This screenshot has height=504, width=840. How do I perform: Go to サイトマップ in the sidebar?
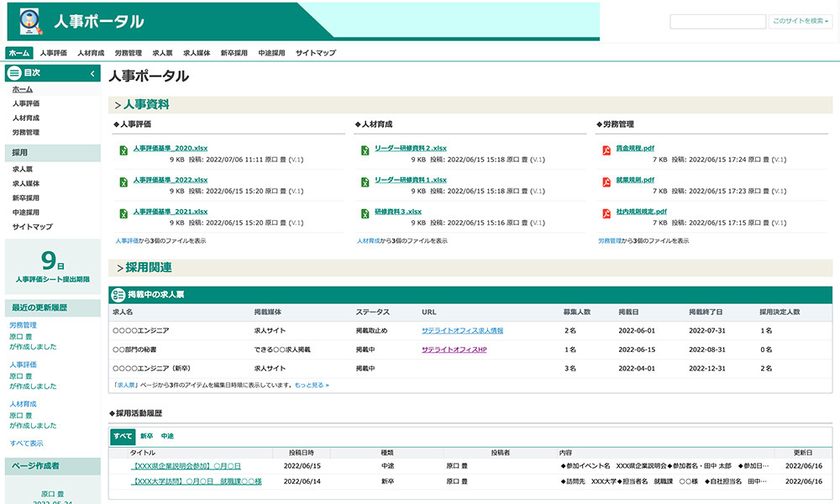pyautogui.click(x=32, y=227)
